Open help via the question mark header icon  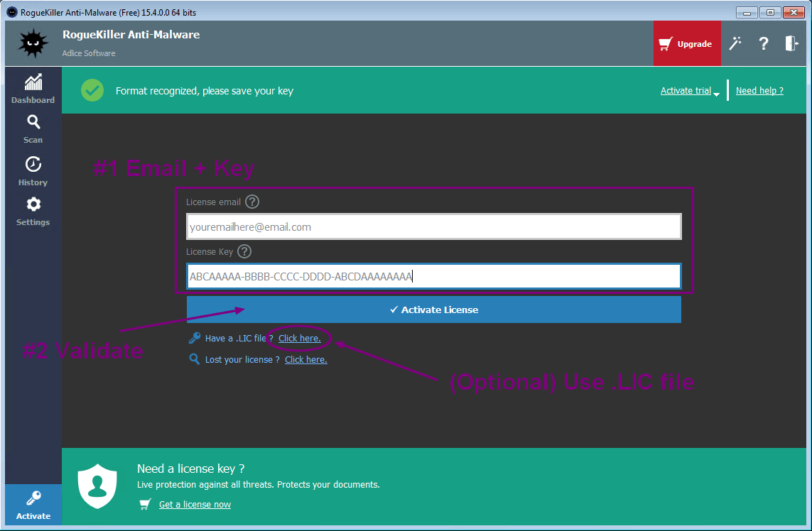764,43
